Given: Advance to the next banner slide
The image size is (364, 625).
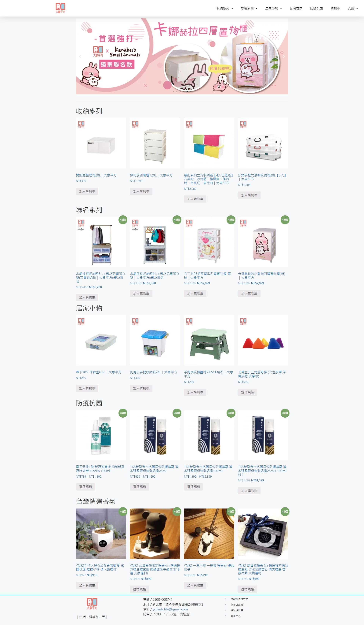Looking at the screenshot, I should pos(284,57).
